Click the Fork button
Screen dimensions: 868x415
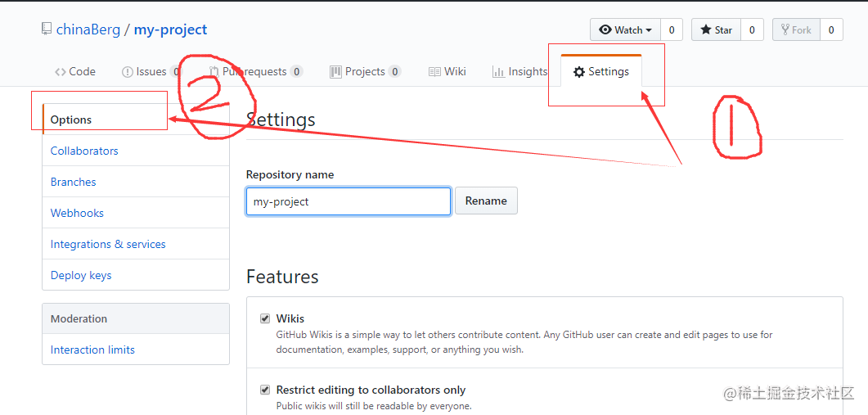pos(796,30)
